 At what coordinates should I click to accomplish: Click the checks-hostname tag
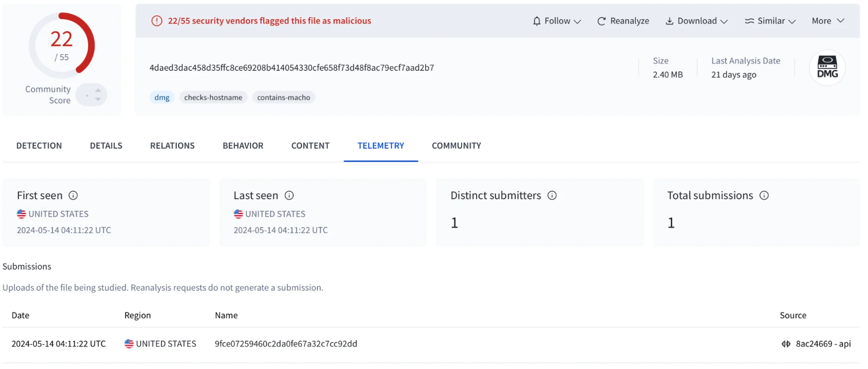point(213,97)
